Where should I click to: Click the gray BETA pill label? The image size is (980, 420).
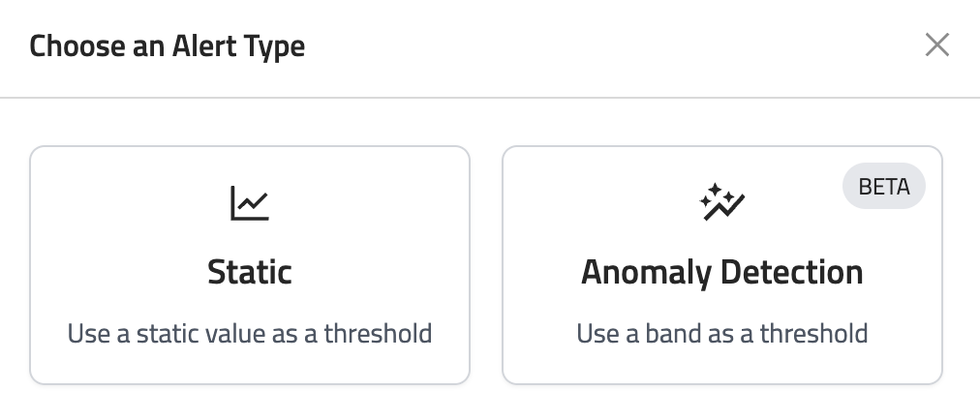pyautogui.click(x=884, y=187)
